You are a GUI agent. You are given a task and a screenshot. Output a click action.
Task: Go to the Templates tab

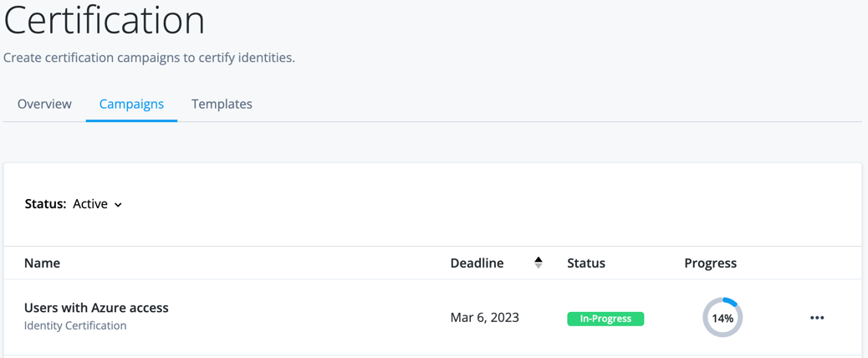(x=222, y=104)
